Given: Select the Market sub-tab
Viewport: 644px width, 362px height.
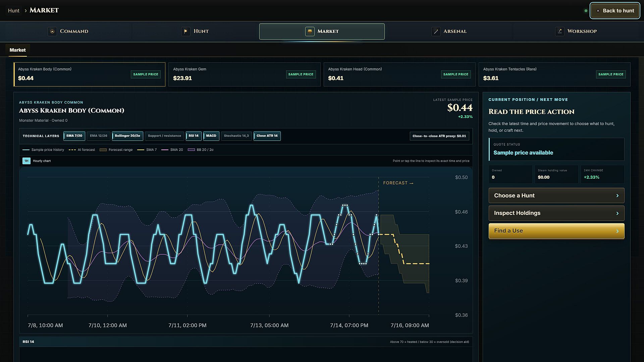Looking at the screenshot, I should [17, 50].
